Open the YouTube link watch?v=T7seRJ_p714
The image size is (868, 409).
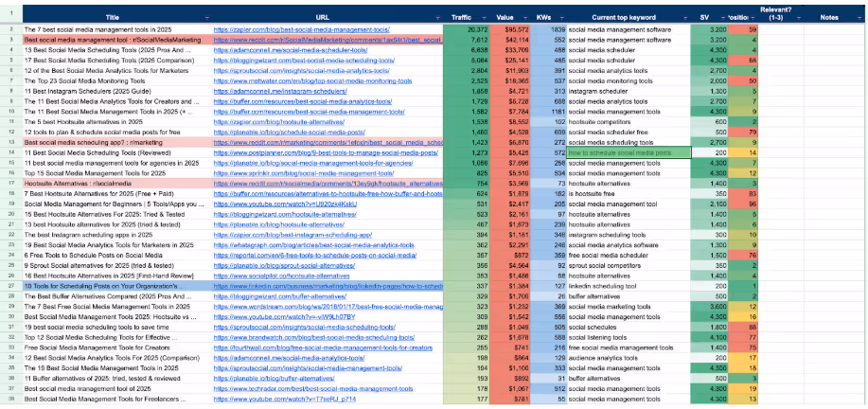[284, 399]
